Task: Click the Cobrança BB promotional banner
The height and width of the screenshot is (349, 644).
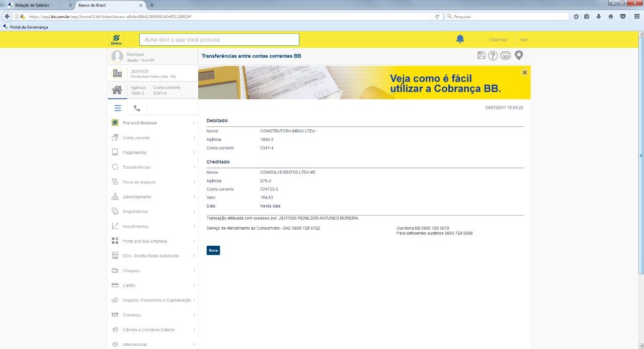Action: (364, 83)
